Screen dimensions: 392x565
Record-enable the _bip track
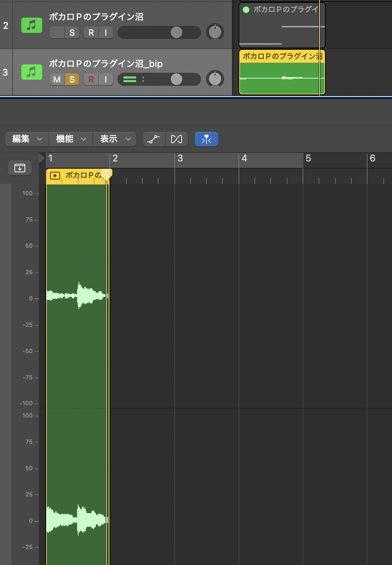pyautogui.click(x=91, y=79)
